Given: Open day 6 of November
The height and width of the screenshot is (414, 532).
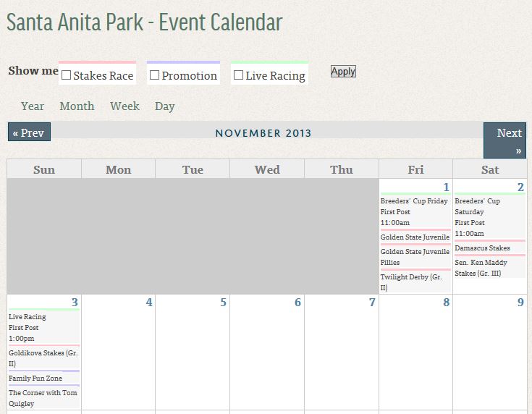Looking at the screenshot, I should [297, 302].
